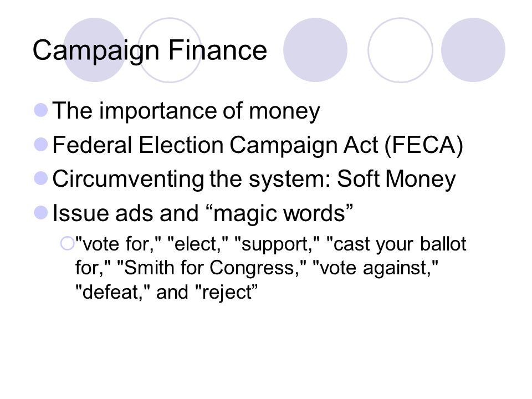Click 'The importance of money' text
532x399 pixels.
[x=186, y=111]
